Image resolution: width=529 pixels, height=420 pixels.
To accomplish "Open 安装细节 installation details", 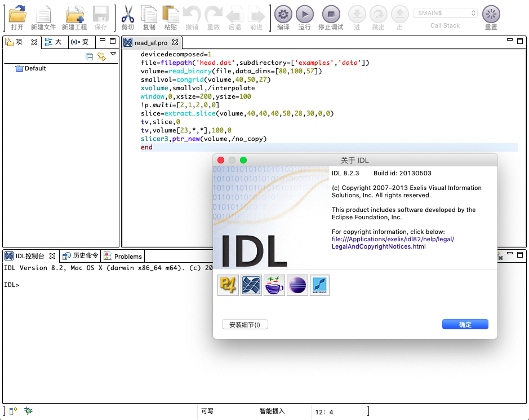I will (x=245, y=325).
